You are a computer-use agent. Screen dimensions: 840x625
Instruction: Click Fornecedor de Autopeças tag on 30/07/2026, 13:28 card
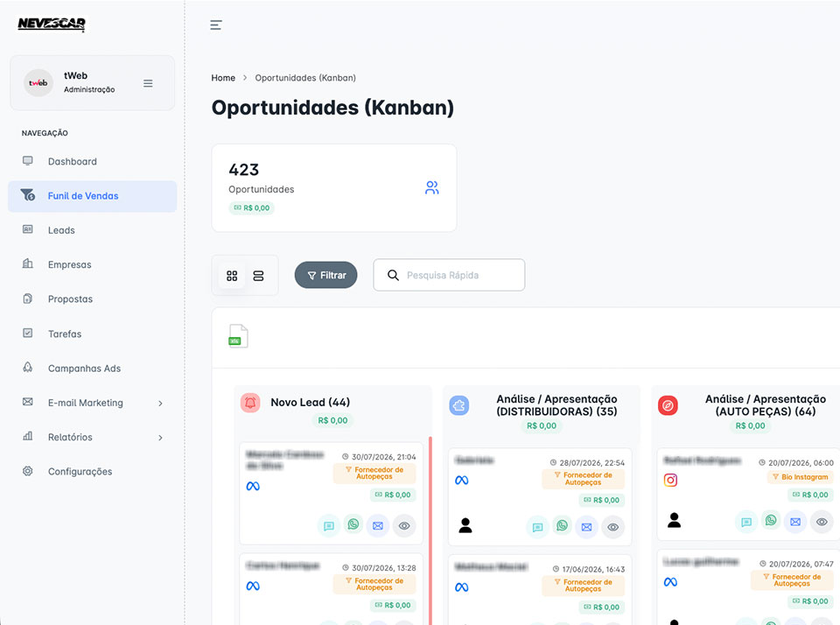pos(374,584)
